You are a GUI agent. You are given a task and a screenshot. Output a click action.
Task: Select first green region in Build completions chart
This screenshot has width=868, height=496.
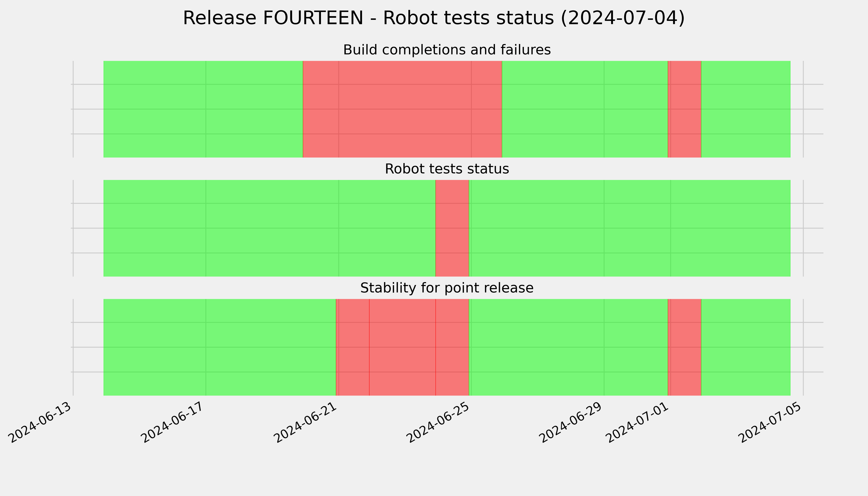(203, 109)
